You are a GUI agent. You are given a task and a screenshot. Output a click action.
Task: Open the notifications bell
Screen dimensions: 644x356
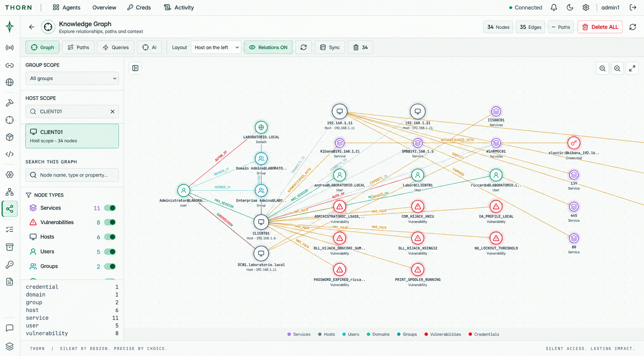pos(554,8)
